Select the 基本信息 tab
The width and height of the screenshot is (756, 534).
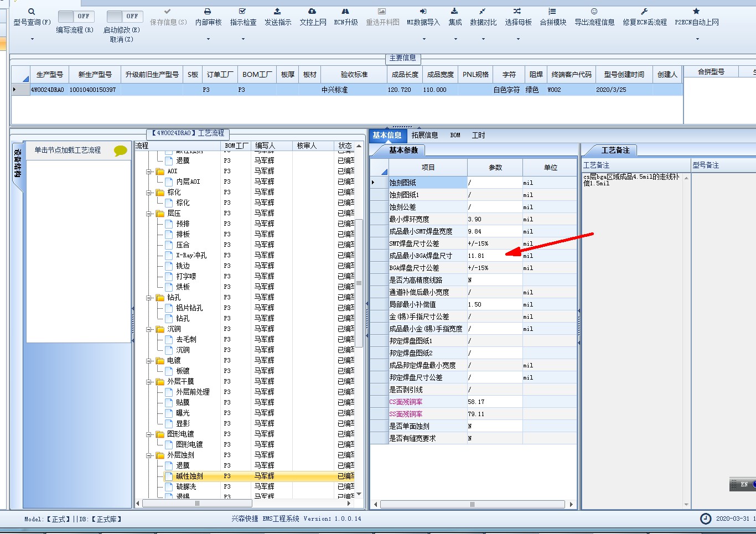[387, 135]
